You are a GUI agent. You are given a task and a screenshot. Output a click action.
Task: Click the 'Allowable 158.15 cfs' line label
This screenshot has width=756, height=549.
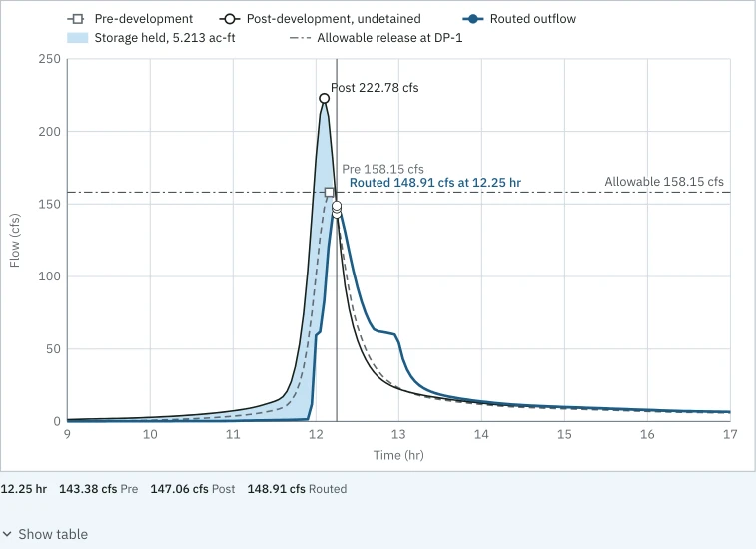[x=664, y=182]
